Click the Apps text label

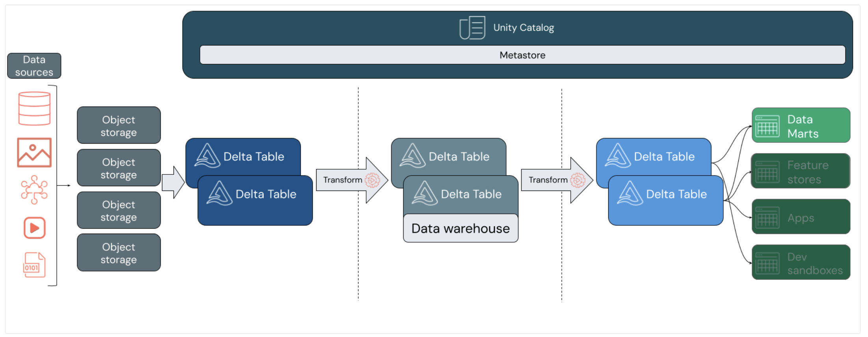click(x=801, y=218)
